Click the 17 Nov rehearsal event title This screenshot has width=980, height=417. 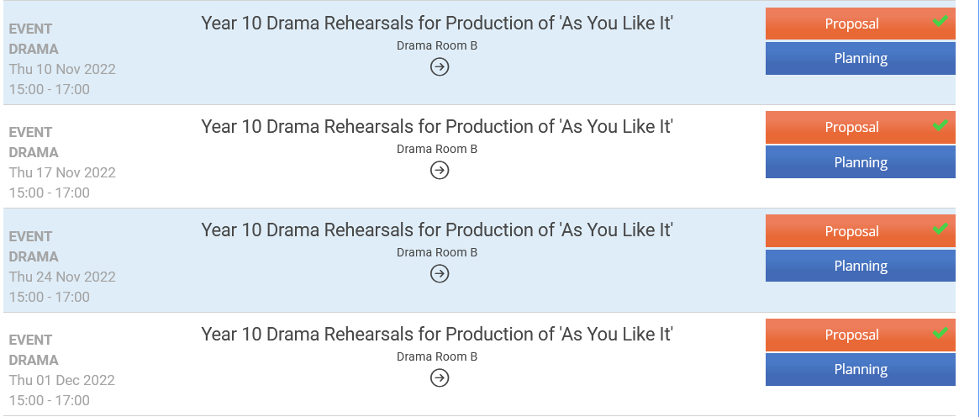tap(437, 126)
